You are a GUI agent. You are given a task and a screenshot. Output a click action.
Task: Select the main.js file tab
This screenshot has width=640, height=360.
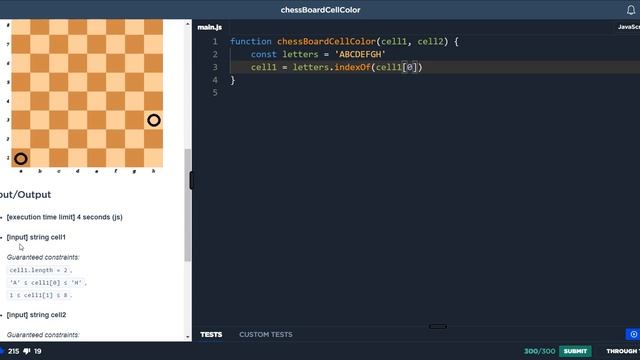pos(209,27)
